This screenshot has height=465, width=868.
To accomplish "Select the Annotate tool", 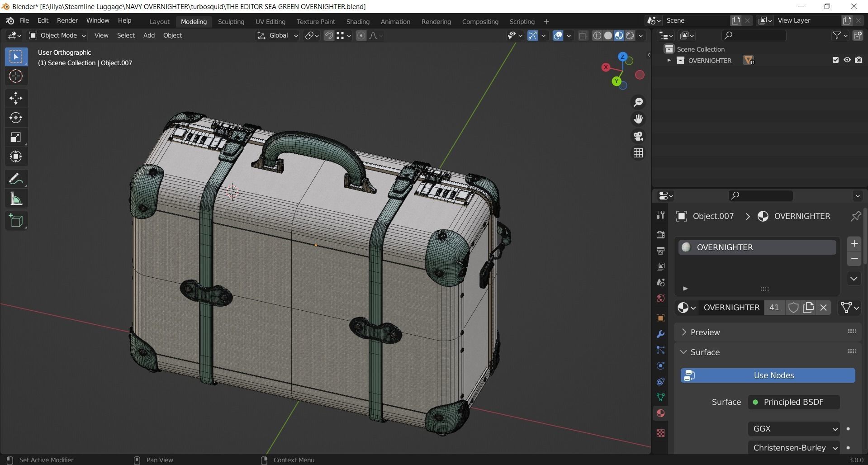I will click(x=16, y=179).
